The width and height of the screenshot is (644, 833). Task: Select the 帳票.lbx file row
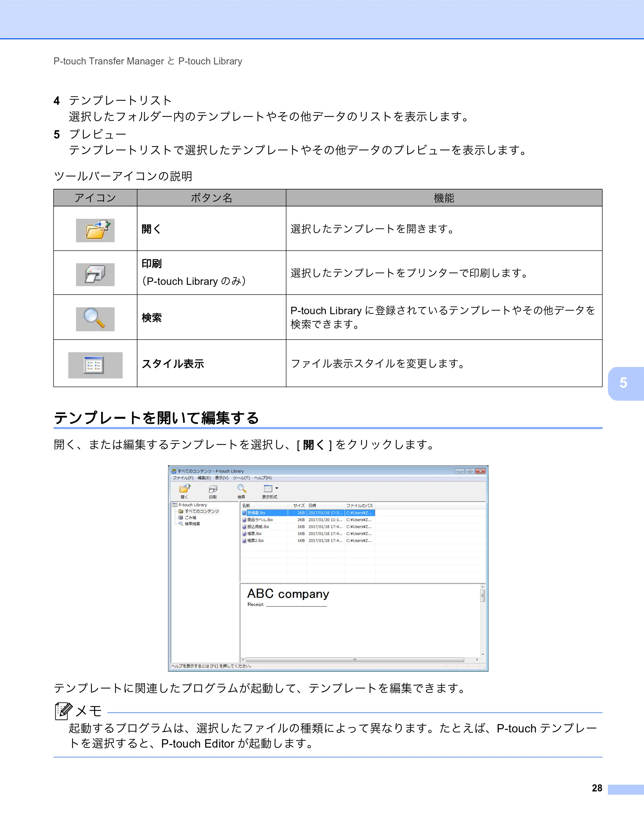(x=308, y=534)
